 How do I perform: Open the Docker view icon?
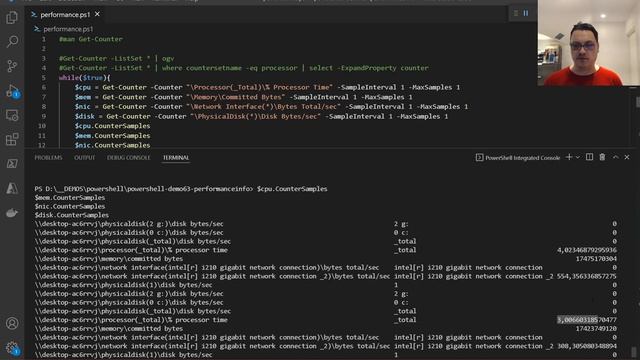[12, 213]
